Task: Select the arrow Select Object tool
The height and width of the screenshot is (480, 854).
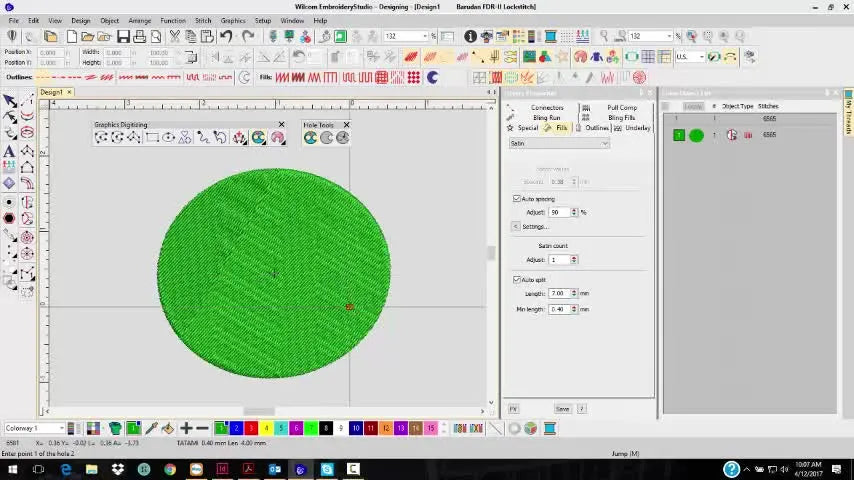Action: [9, 101]
